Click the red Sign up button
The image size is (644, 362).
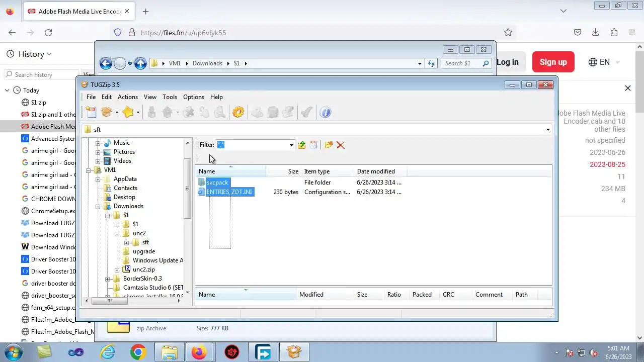[x=553, y=62]
